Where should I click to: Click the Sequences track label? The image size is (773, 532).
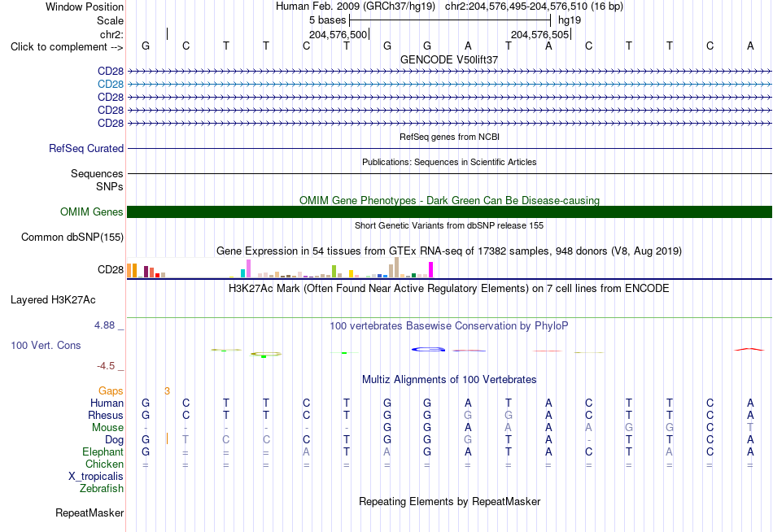[97, 173]
